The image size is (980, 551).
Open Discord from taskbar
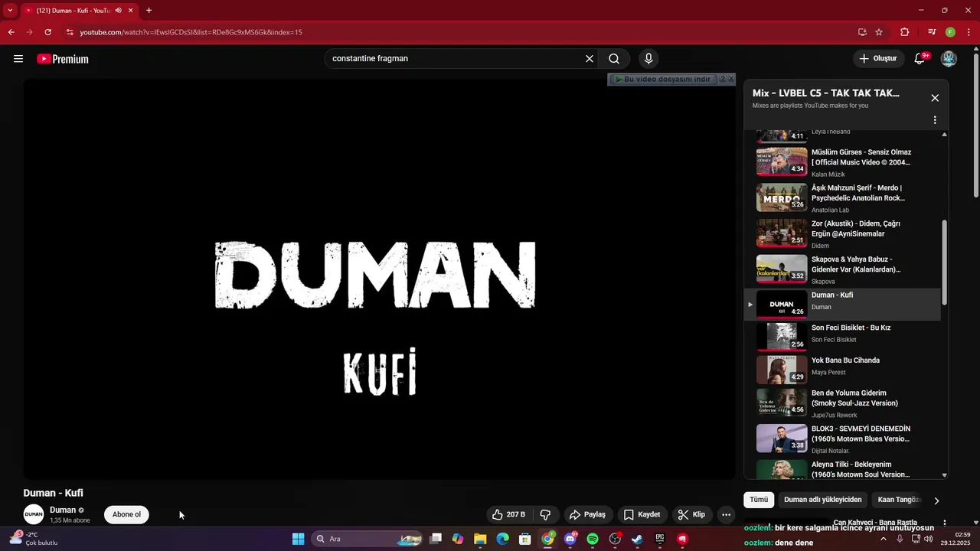pyautogui.click(x=570, y=539)
